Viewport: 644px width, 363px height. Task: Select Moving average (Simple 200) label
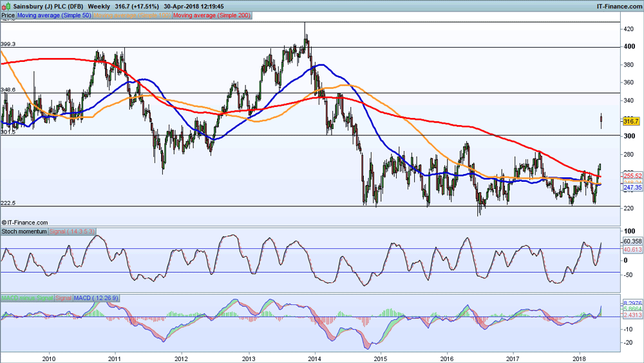point(211,15)
